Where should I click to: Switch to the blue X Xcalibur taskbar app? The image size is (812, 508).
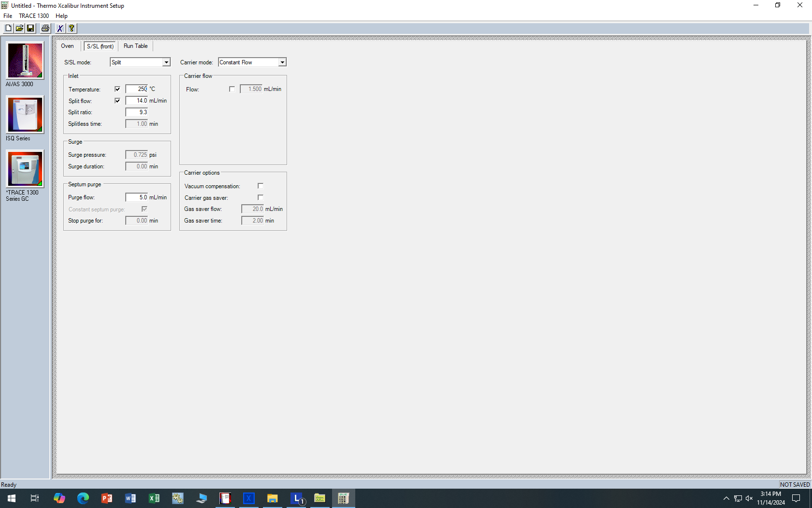(x=249, y=498)
